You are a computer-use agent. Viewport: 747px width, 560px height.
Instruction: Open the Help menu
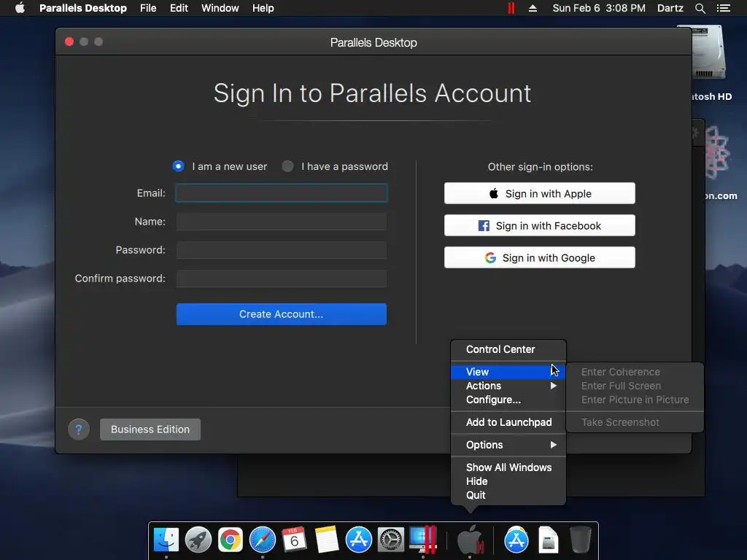[263, 8]
